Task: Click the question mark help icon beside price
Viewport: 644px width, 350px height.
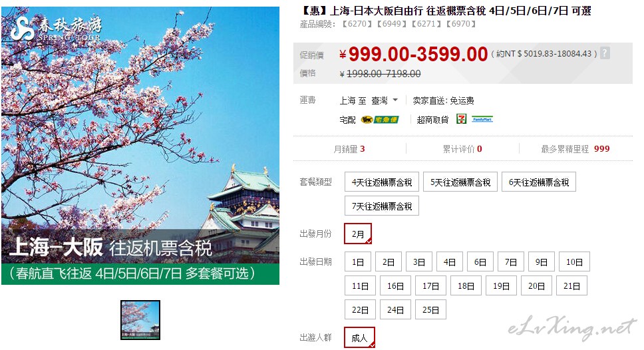Action: (x=605, y=53)
